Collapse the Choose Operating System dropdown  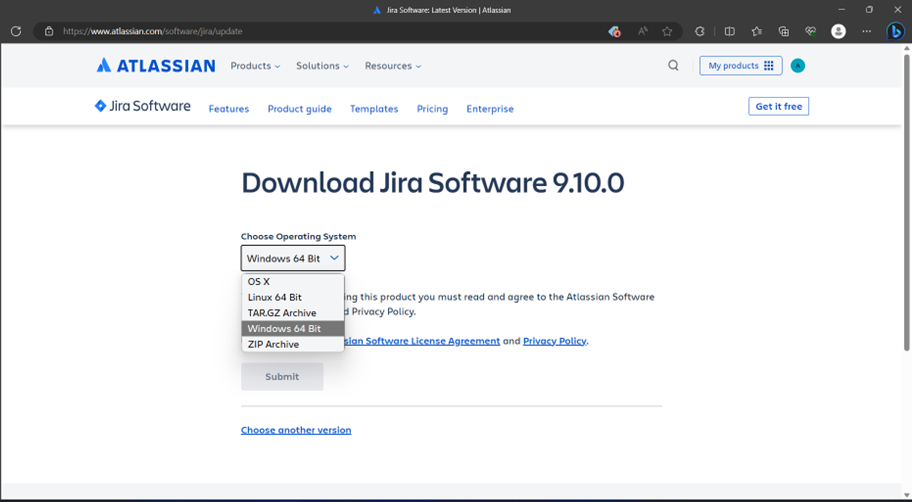click(293, 258)
